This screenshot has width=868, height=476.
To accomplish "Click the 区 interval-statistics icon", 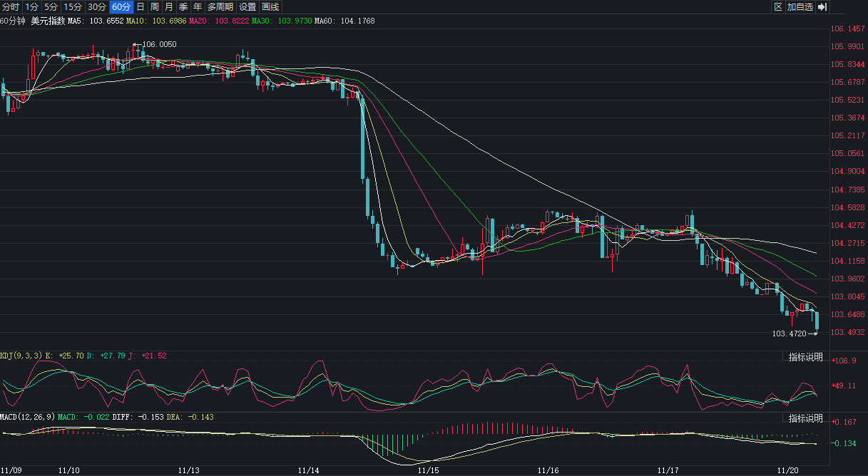I will tap(778, 7).
